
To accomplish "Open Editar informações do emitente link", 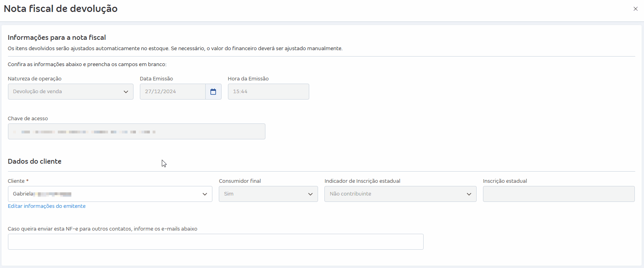I will [x=47, y=206].
